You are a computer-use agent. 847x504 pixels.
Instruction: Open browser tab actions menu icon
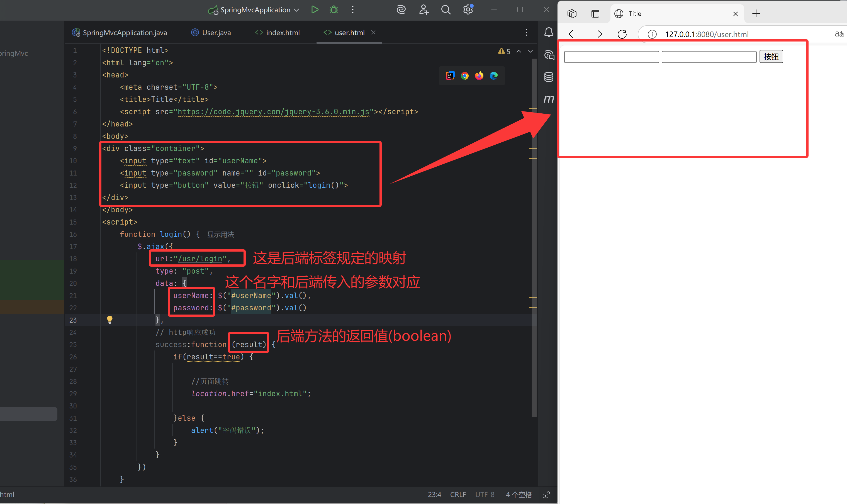coord(595,14)
